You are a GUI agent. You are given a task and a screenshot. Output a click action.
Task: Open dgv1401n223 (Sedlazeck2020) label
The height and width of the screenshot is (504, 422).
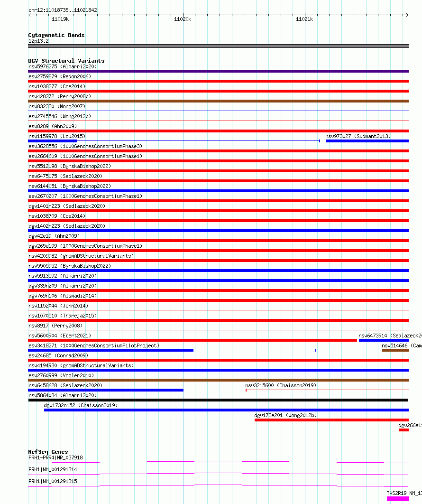(67, 206)
